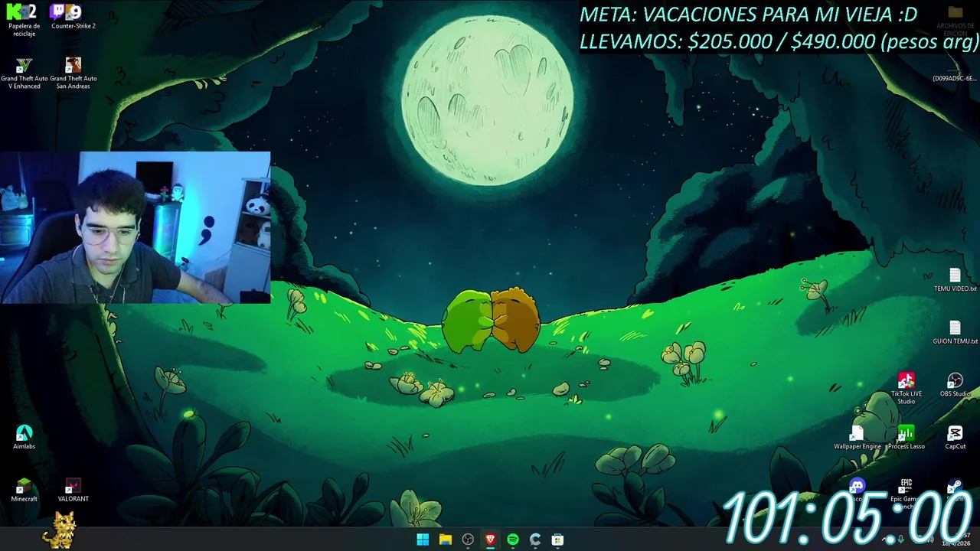Select the ARCHIVOS DE EDICION folder
The image size is (980, 551).
pyautogui.click(x=955, y=21)
